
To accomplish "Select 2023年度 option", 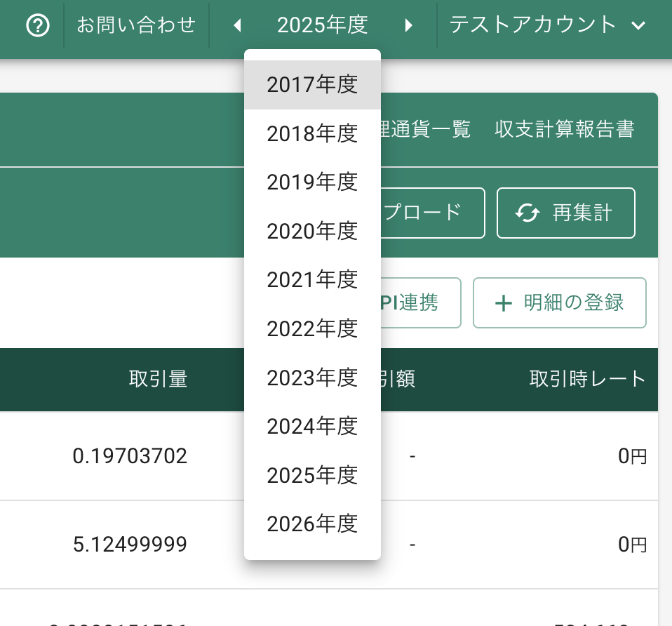I will click(x=312, y=378).
